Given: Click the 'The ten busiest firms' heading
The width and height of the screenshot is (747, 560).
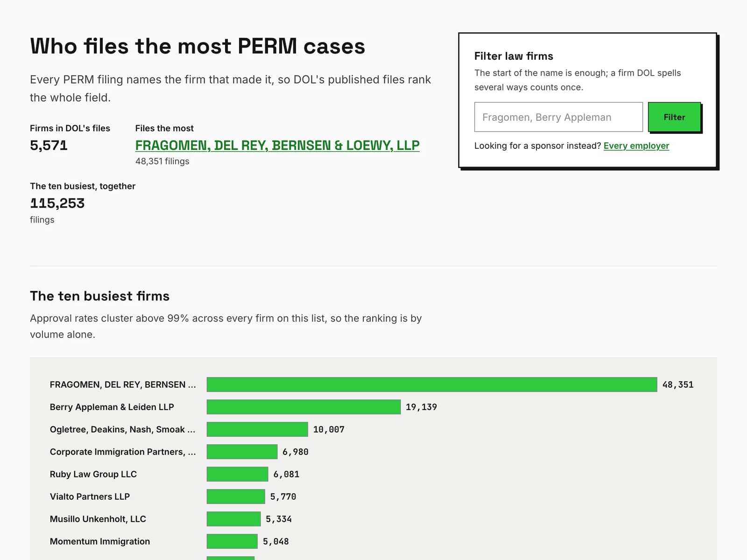Looking at the screenshot, I should coord(99,296).
